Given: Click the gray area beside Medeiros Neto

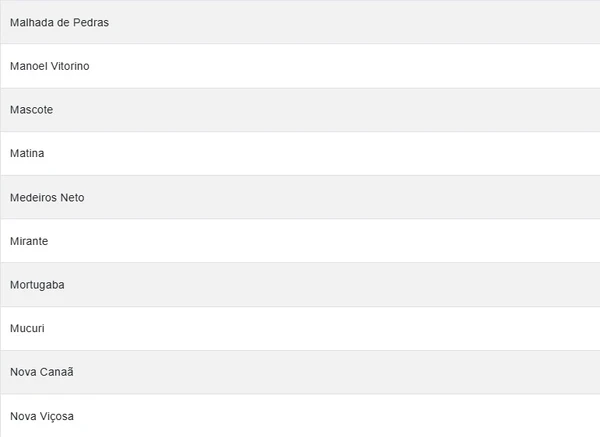Looking at the screenshot, I should pyautogui.click(x=350, y=198).
